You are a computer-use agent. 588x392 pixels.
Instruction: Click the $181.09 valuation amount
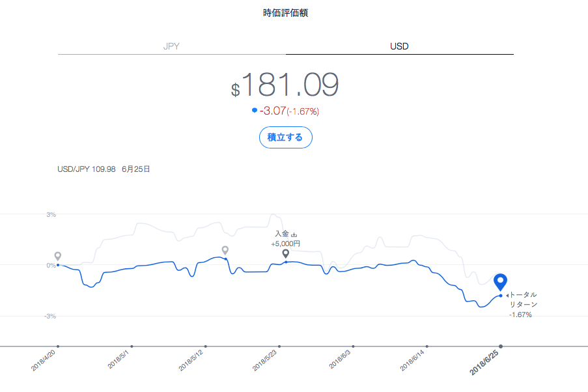tap(285, 85)
